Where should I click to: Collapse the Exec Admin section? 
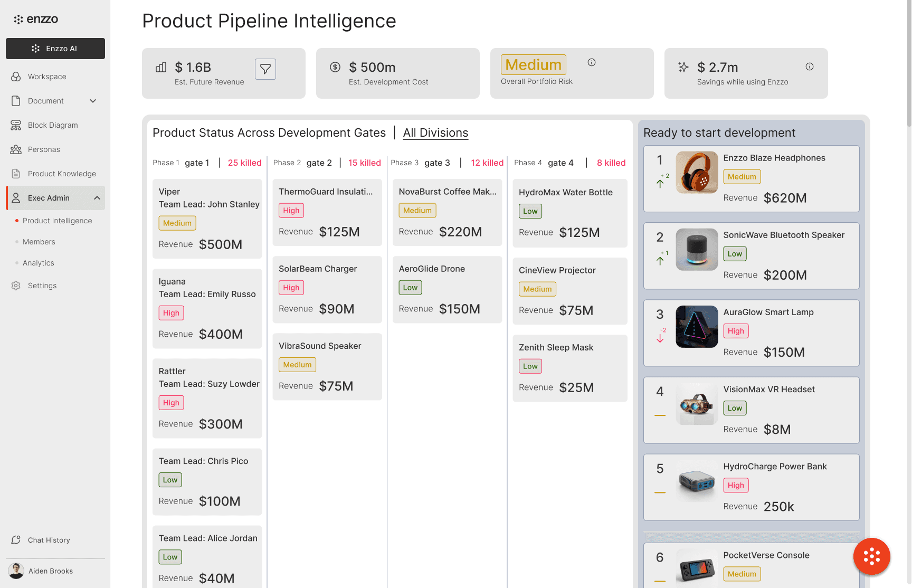[x=97, y=198]
